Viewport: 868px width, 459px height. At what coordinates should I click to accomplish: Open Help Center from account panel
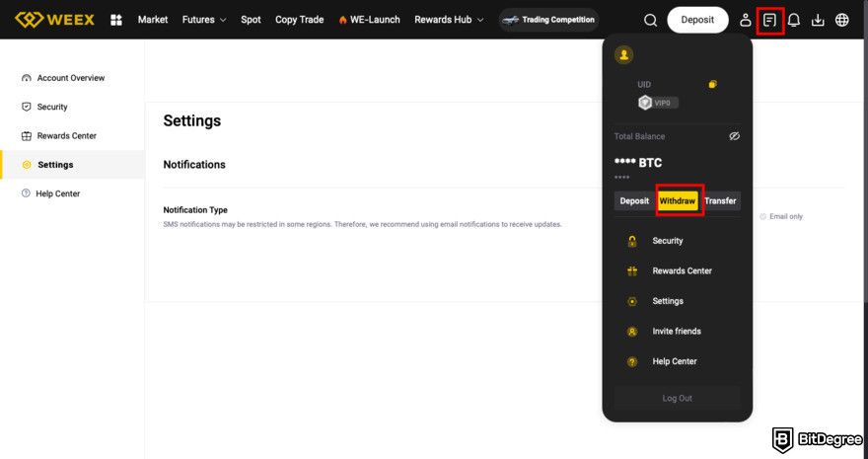tap(675, 361)
